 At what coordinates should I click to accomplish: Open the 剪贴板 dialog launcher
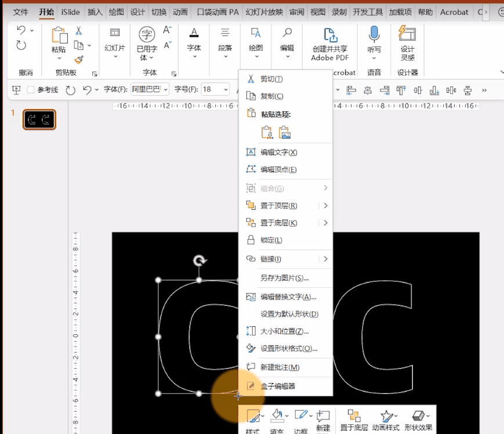tap(95, 74)
